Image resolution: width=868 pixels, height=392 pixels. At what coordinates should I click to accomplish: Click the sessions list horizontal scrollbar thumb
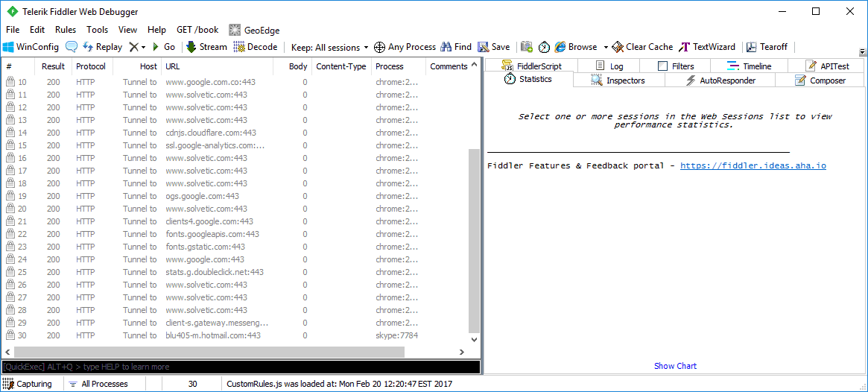click(209, 353)
